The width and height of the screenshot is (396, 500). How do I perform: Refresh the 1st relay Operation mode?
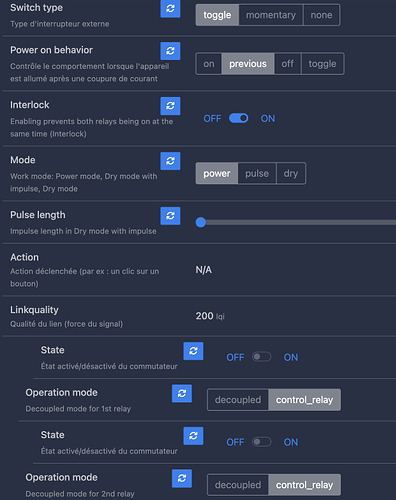click(x=182, y=393)
